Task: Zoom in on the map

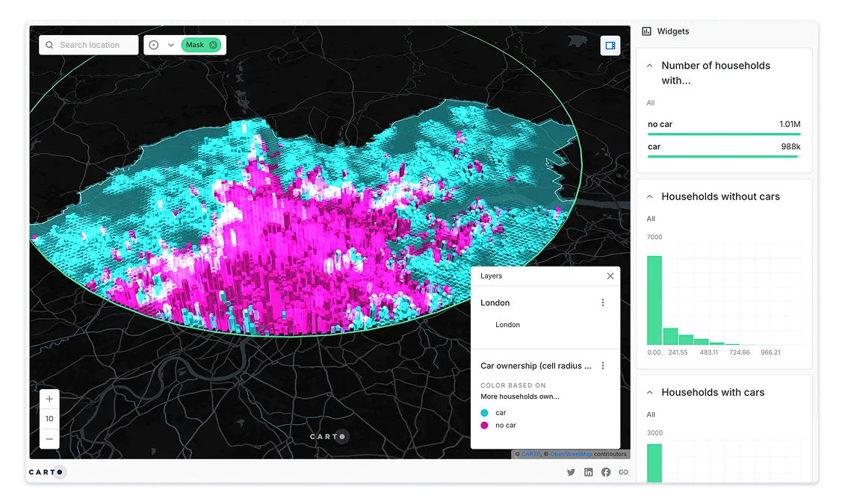Action: (x=49, y=399)
